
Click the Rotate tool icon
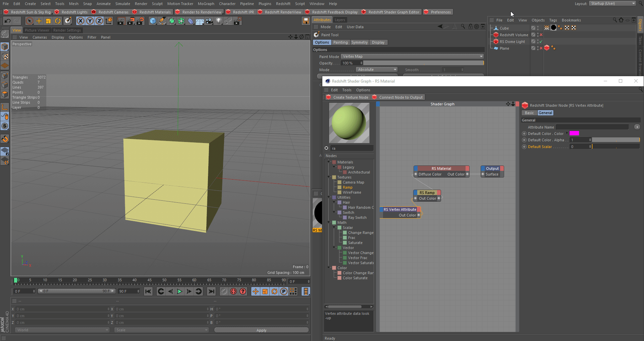pyautogui.click(x=58, y=21)
